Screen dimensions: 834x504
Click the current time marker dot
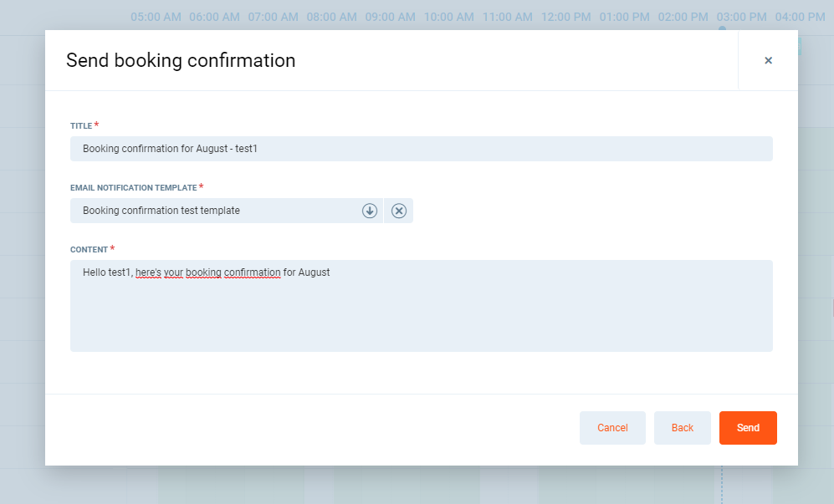722,29
